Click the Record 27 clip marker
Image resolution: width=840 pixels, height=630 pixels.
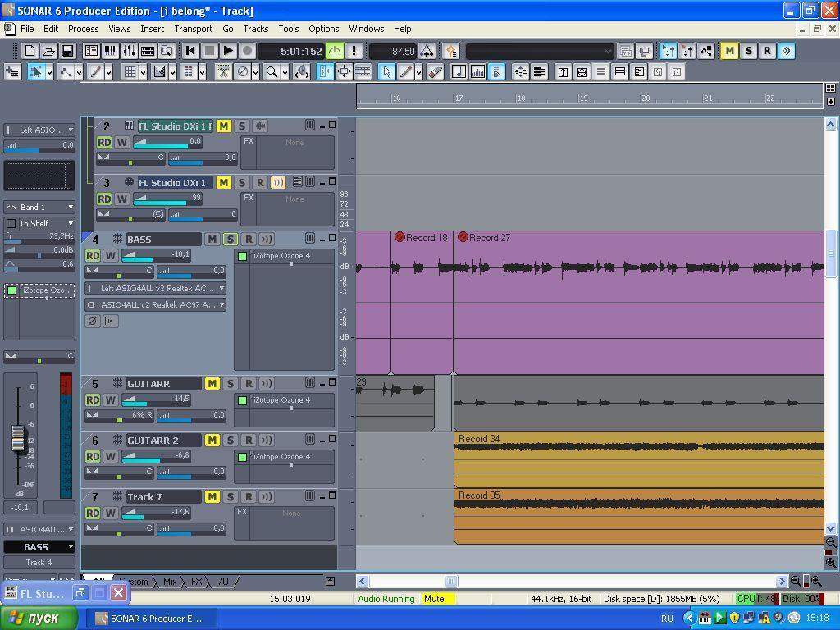[x=484, y=238]
